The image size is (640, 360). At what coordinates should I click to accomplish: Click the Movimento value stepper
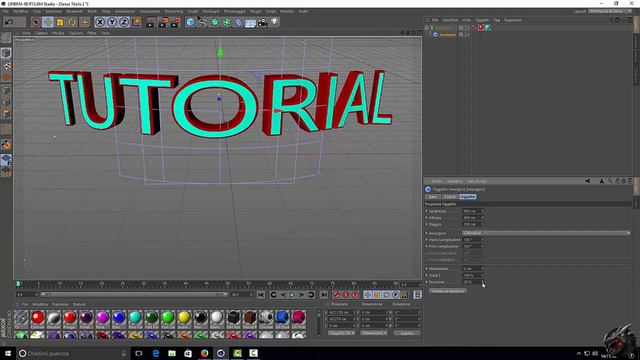click(482, 269)
